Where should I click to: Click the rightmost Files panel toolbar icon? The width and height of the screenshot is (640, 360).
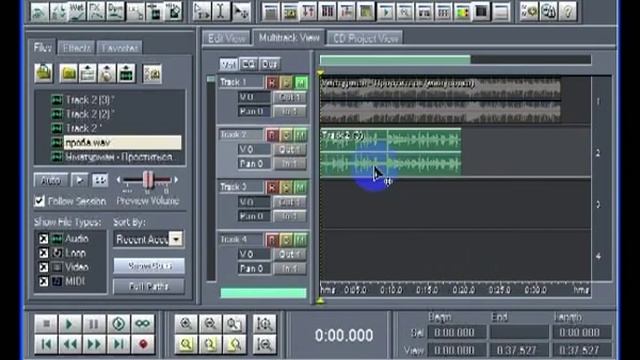coord(152,73)
